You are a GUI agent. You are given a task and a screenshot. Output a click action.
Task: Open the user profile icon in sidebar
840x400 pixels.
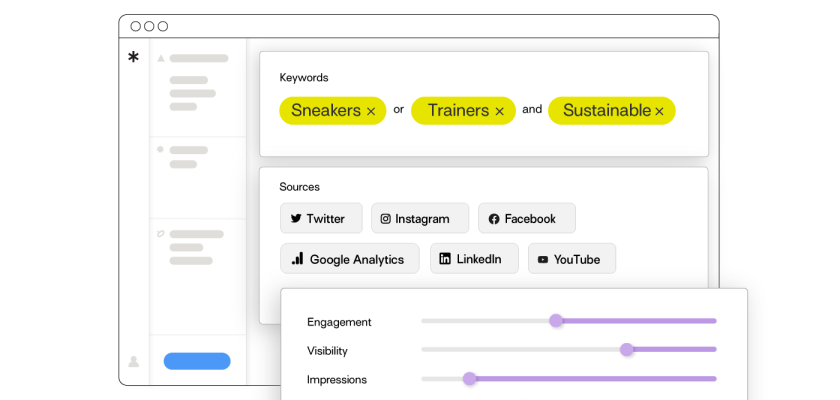(134, 362)
